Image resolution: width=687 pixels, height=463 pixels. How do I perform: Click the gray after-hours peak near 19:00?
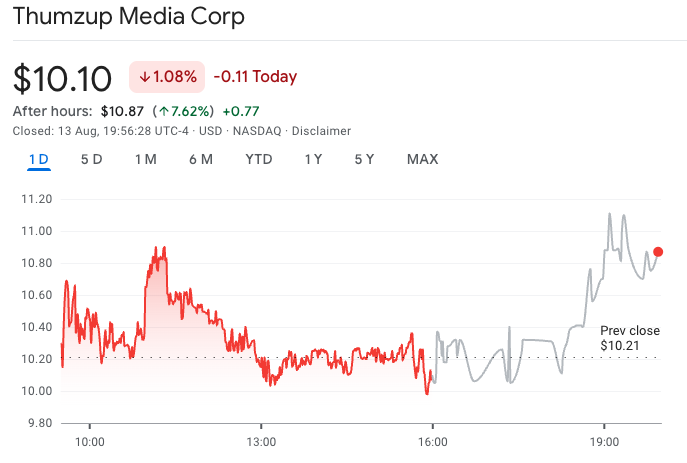609,214
